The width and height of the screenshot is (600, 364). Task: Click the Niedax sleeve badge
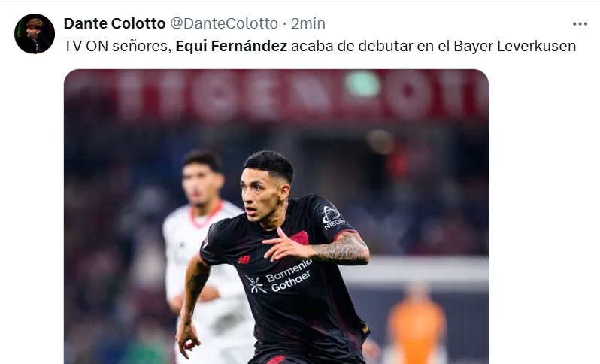332,218
